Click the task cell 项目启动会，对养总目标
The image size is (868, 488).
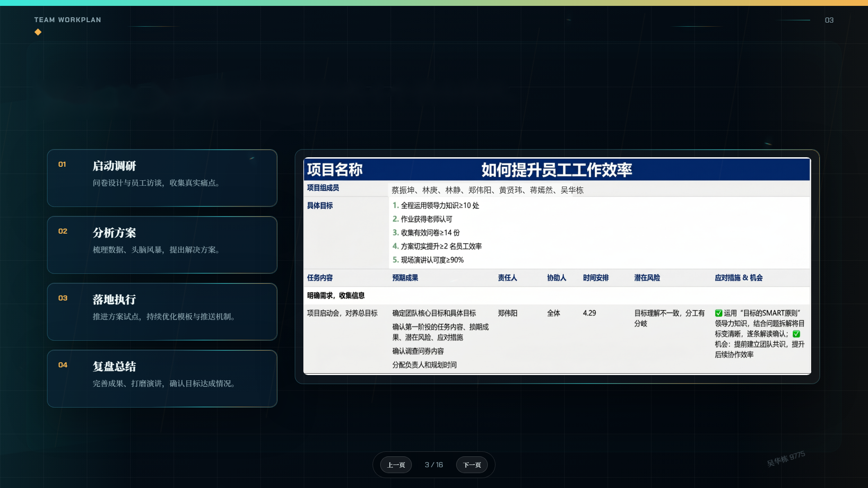[x=342, y=313]
